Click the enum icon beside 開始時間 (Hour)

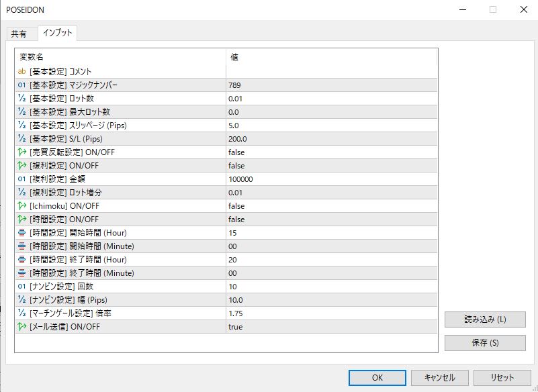tap(21, 232)
